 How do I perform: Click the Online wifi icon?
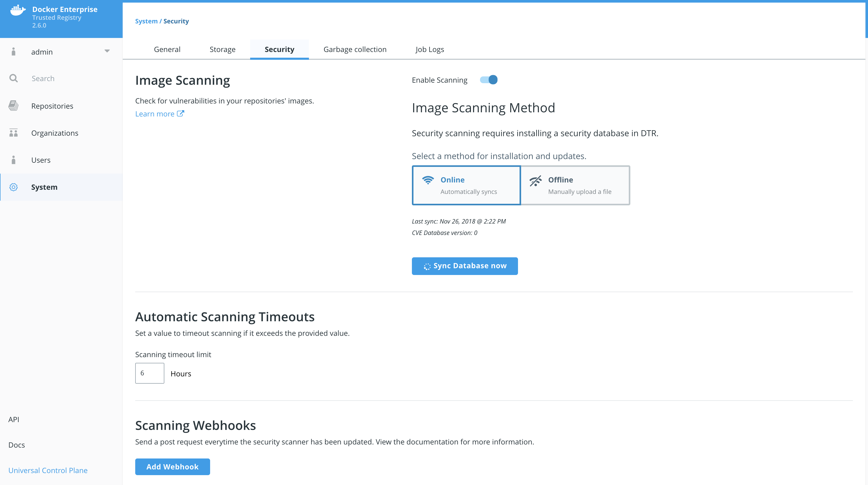pos(428,180)
